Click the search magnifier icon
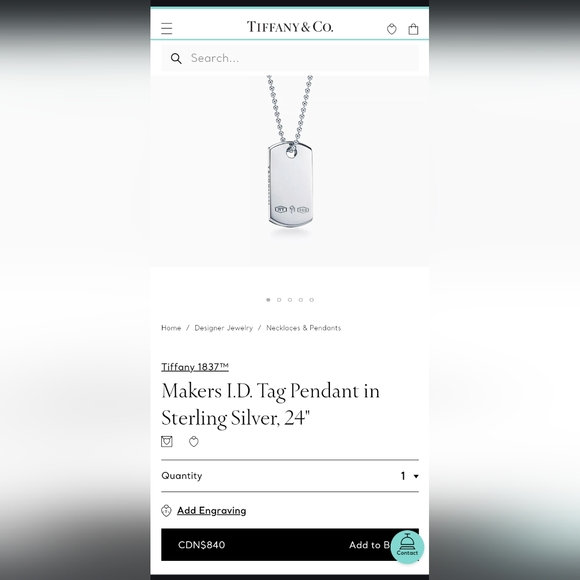This screenshot has height=580, width=580. 176,58
